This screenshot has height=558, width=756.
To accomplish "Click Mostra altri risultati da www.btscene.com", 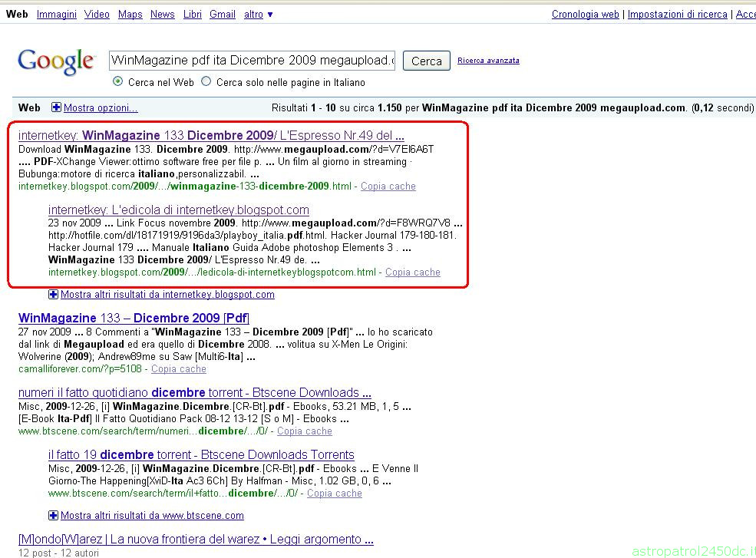I will click(x=152, y=516).
